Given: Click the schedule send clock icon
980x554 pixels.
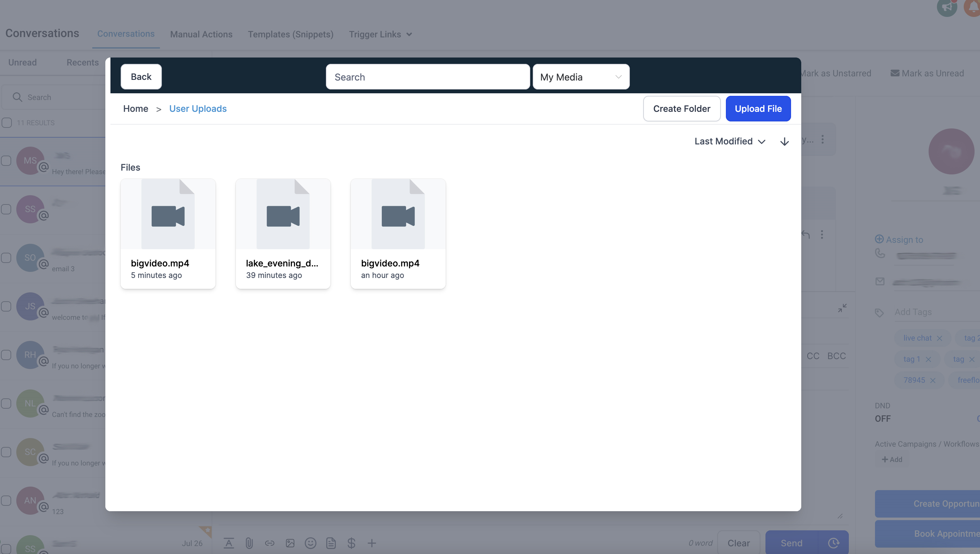Looking at the screenshot, I should (833, 543).
